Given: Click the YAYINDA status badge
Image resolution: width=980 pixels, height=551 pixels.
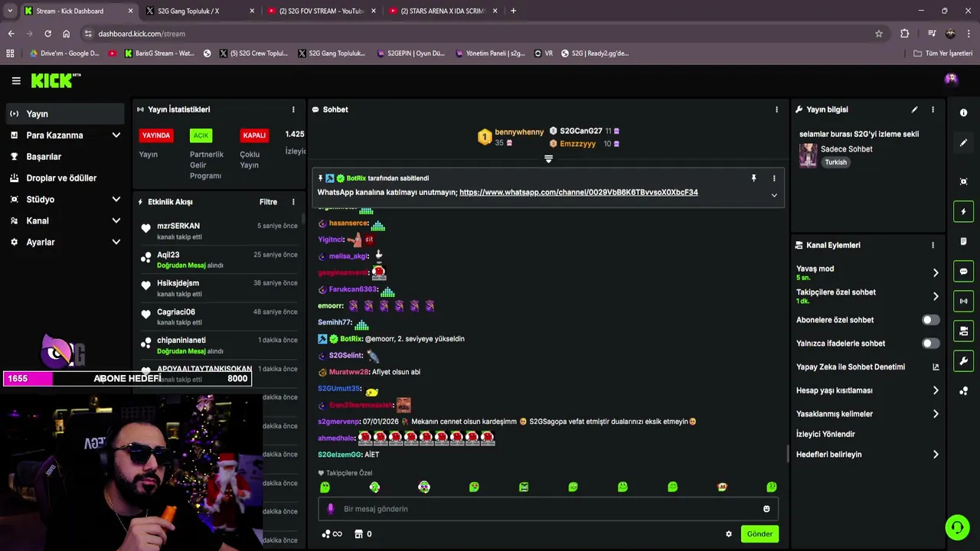Looking at the screenshot, I should [156, 135].
